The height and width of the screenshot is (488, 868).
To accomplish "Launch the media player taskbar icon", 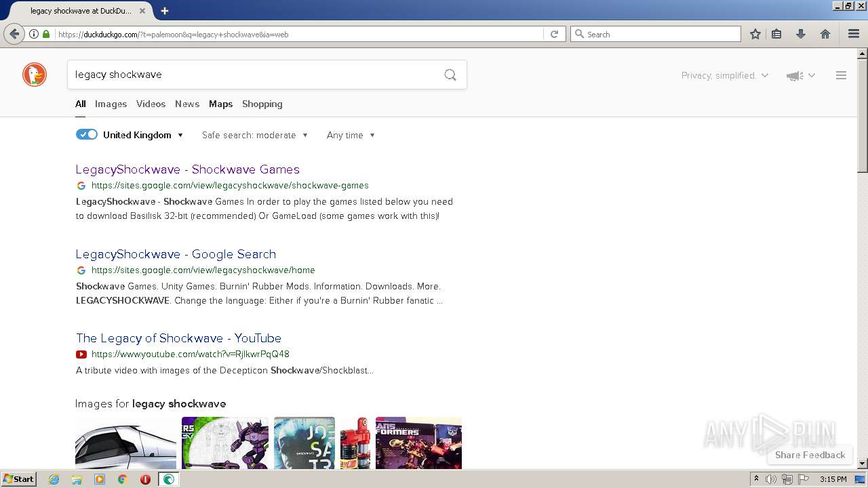I will point(100,479).
